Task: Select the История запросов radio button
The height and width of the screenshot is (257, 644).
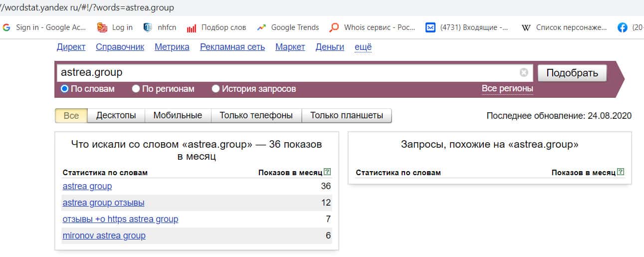Action: click(215, 89)
